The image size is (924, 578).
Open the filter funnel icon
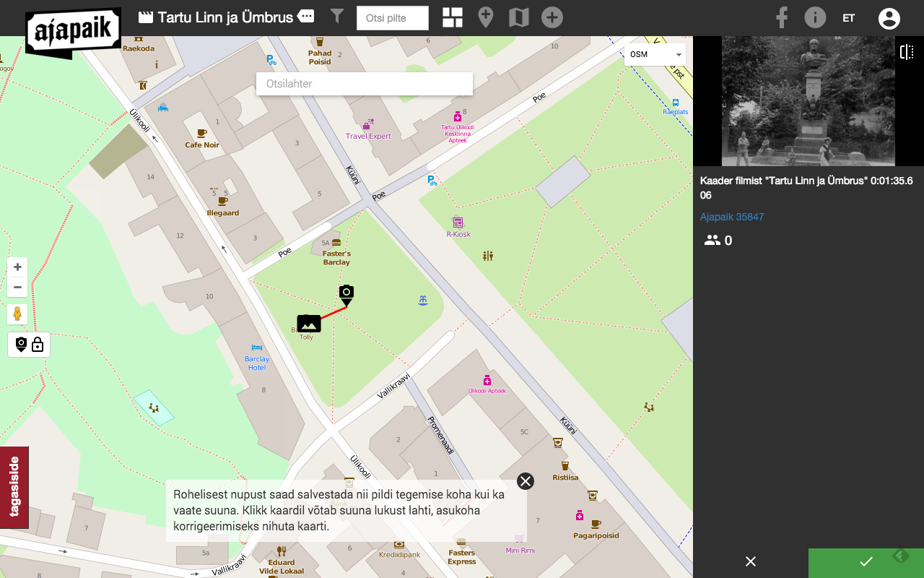pyautogui.click(x=337, y=16)
